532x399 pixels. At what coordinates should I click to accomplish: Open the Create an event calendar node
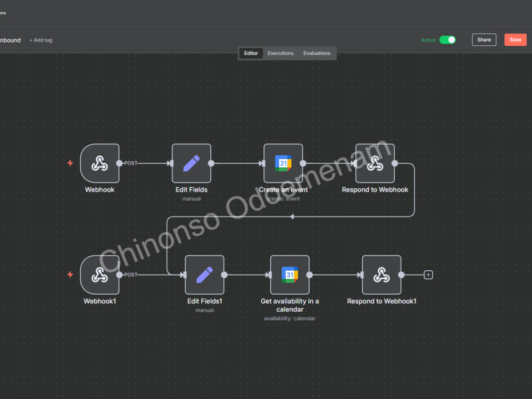click(284, 163)
